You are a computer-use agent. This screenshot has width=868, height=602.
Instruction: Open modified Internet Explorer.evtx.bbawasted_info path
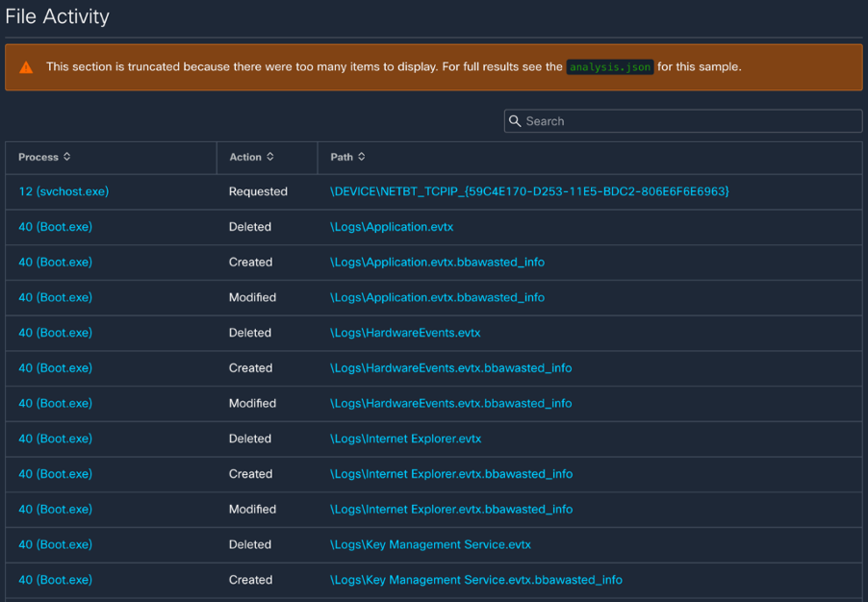tap(451, 509)
